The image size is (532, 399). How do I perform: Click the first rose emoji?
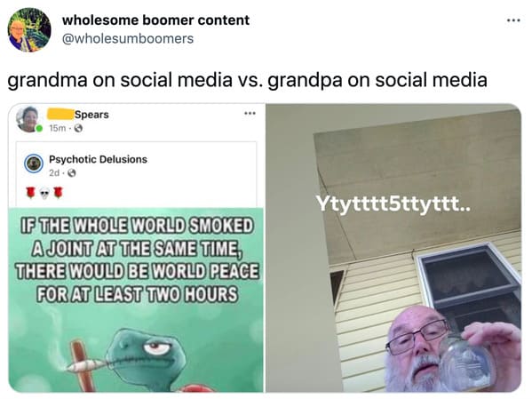30,193
